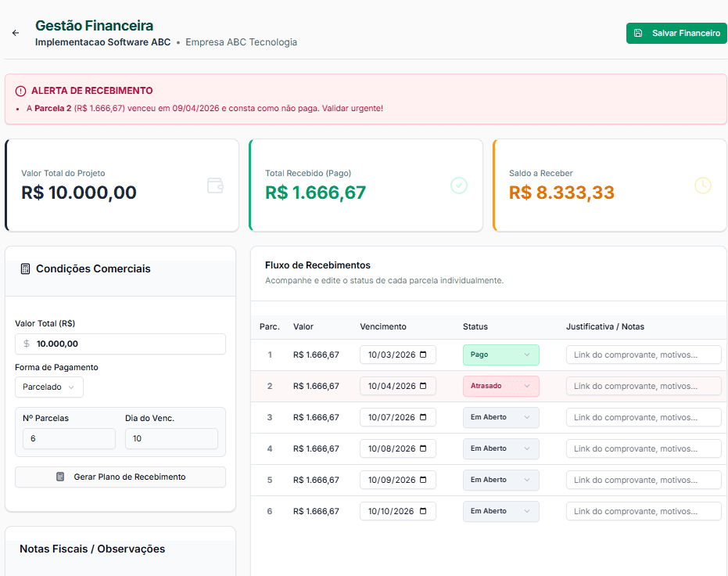This screenshot has width=728, height=576.
Task: Click the justificativa notes field for parcela 5
Action: click(644, 480)
